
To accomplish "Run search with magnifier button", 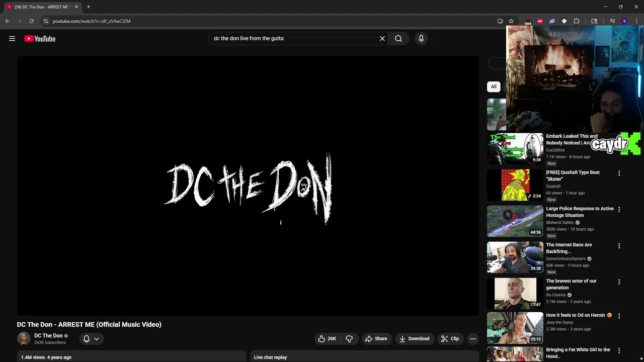I will coord(398,38).
